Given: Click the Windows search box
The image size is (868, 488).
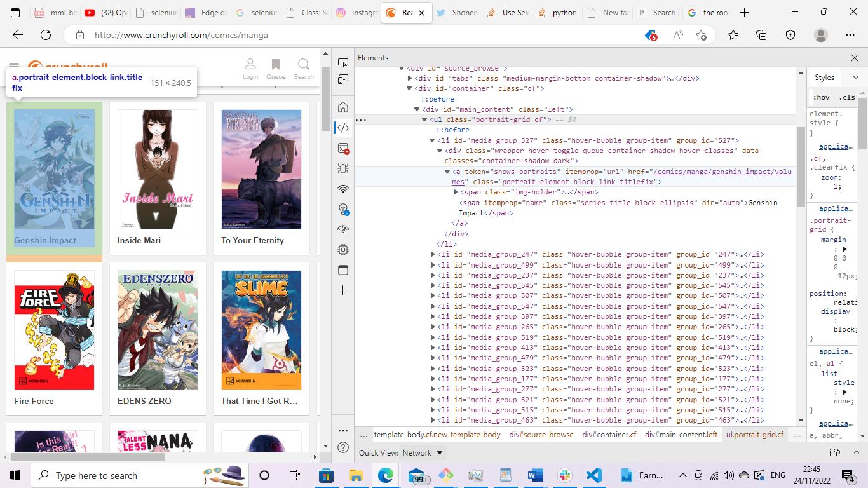Looking at the screenshot, I should pyautogui.click(x=139, y=475).
